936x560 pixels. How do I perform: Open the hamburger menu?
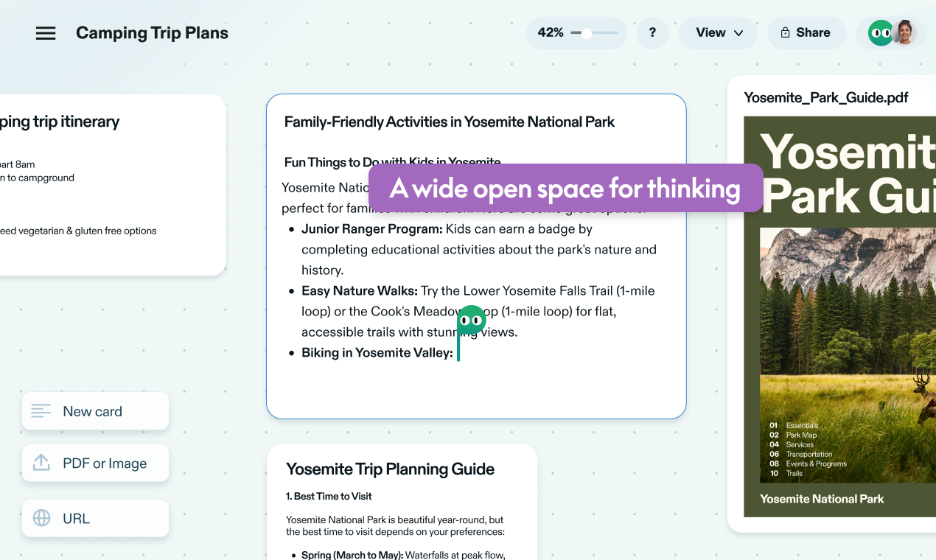pyautogui.click(x=46, y=33)
